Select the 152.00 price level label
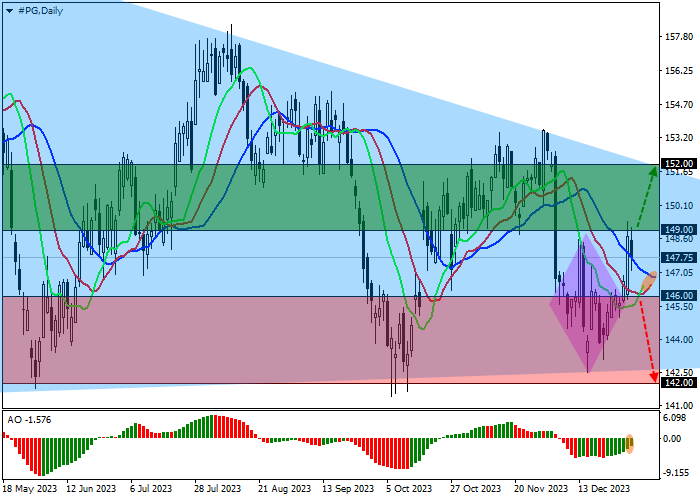Screen dimensions: 700x500 (678, 164)
